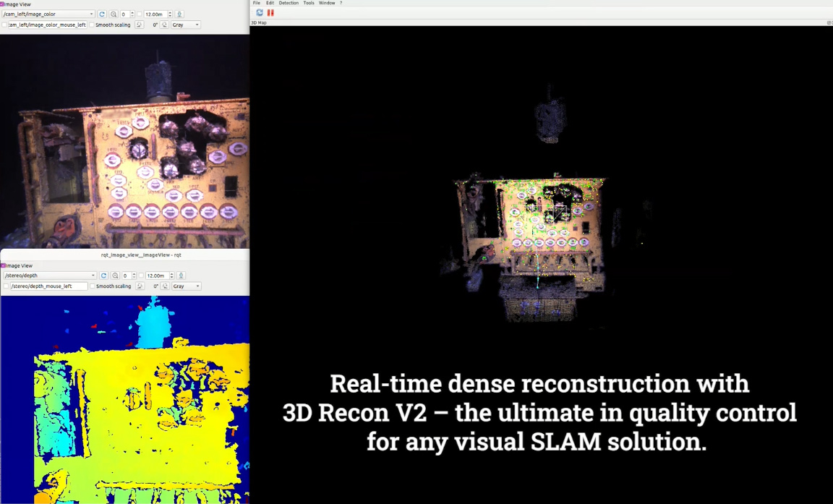Click the blue refresh icon in 3D map toolbar
Viewport: 833px width, 504px height.
tap(260, 12)
